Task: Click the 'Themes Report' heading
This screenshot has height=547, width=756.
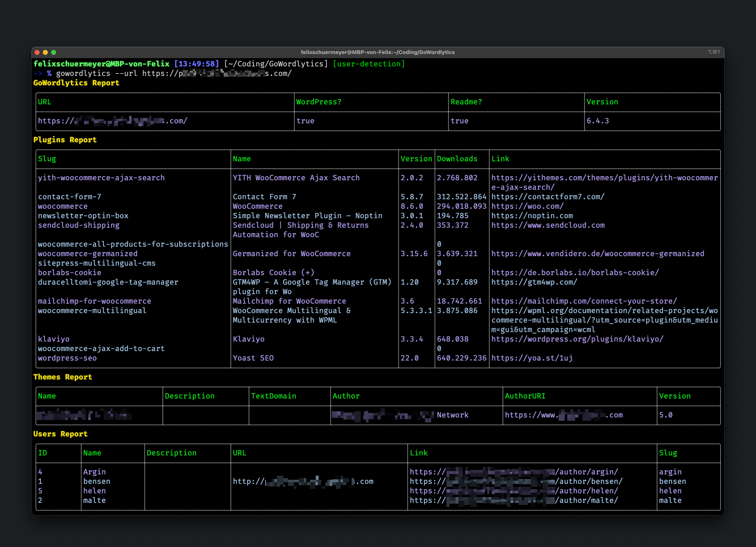Action: (x=63, y=377)
